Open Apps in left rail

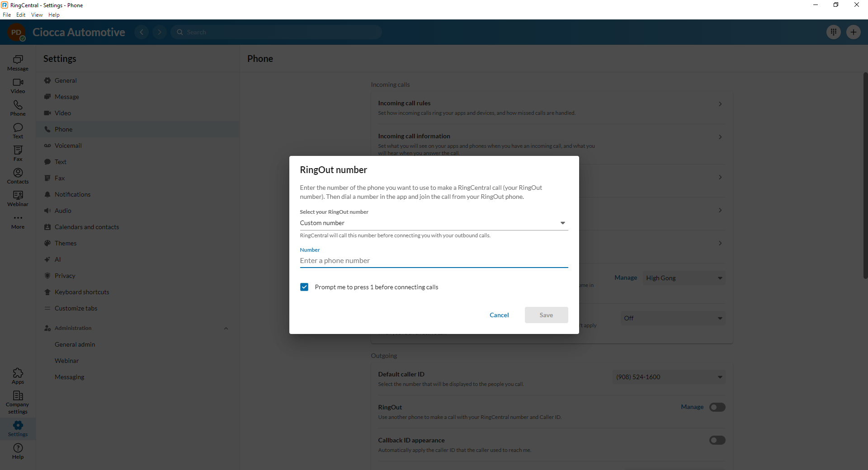point(18,376)
